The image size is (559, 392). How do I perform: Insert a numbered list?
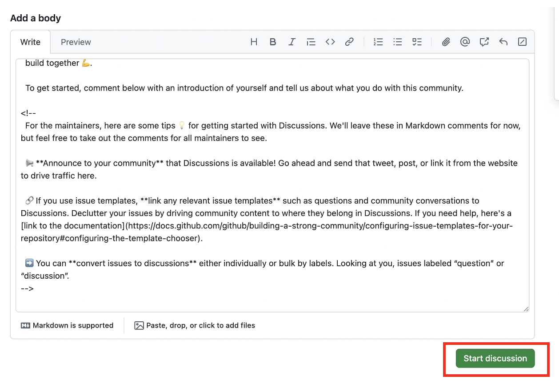(378, 42)
